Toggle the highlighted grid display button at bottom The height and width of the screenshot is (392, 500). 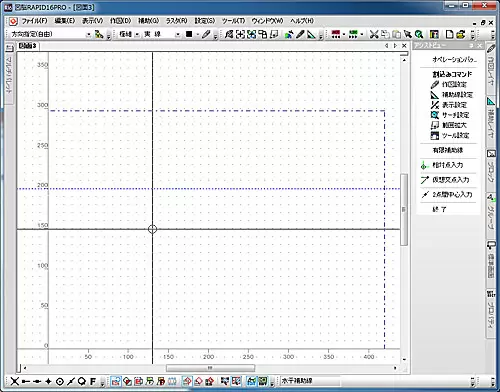tap(251, 381)
